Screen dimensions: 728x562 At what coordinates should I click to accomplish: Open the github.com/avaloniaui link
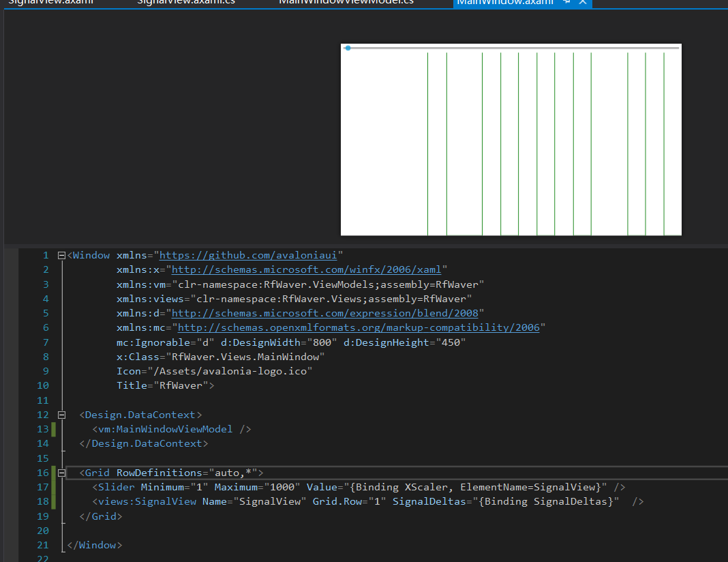pos(248,256)
